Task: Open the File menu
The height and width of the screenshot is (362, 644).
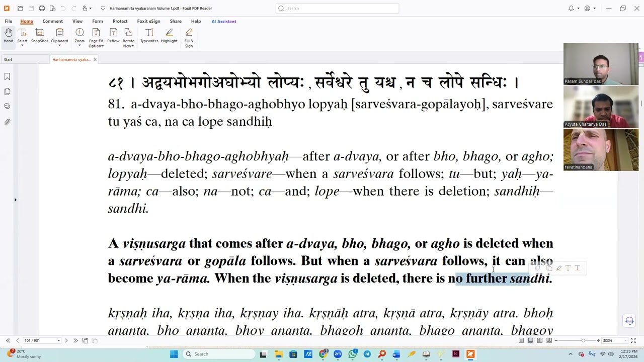Action: click(9, 21)
